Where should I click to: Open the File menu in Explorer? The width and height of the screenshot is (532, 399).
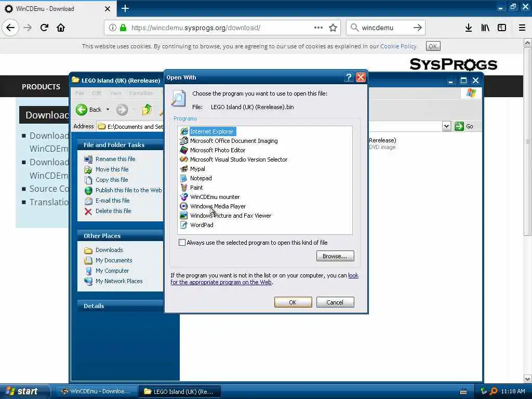tap(79, 93)
